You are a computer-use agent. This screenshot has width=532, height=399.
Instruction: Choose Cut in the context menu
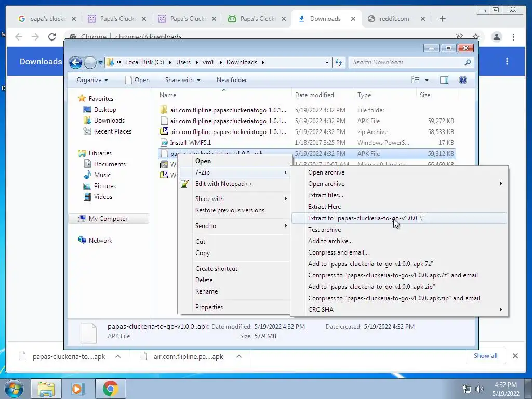[x=234, y=242]
